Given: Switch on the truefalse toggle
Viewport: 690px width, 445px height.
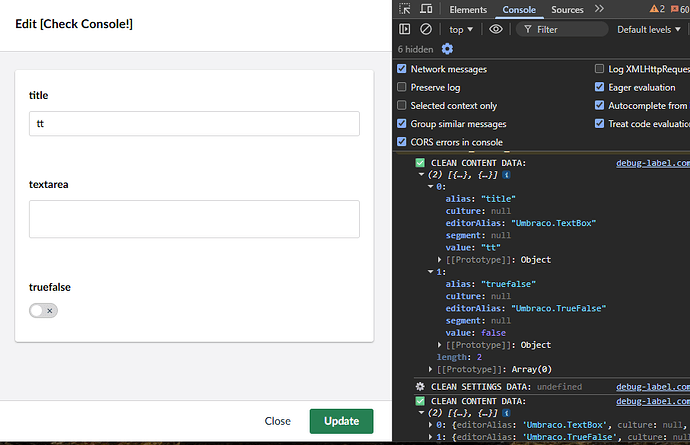Looking at the screenshot, I should click(43, 310).
